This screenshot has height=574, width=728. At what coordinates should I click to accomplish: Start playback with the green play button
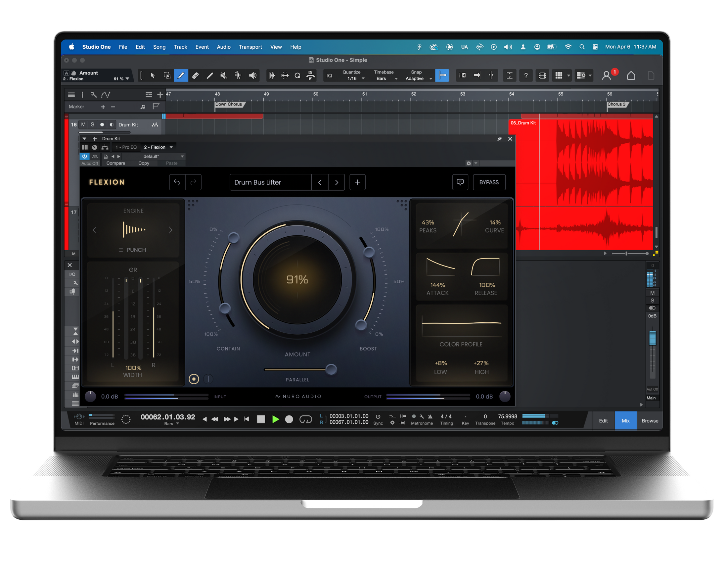pos(275,419)
